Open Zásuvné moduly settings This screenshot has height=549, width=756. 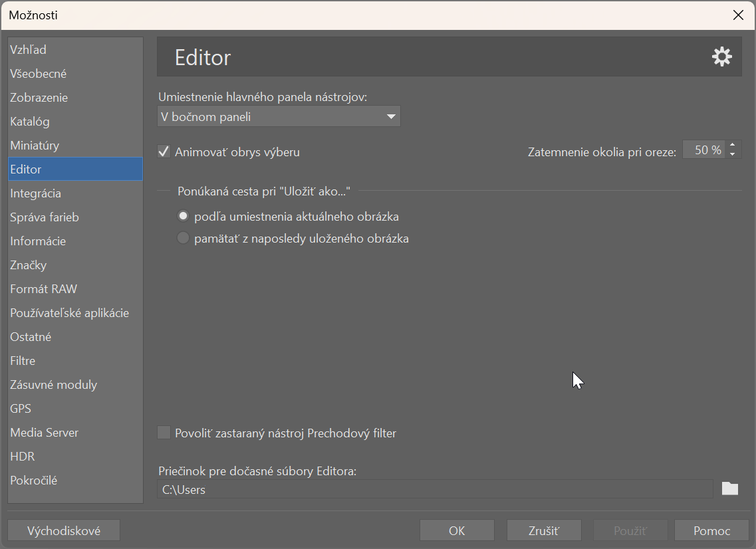coord(75,385)
